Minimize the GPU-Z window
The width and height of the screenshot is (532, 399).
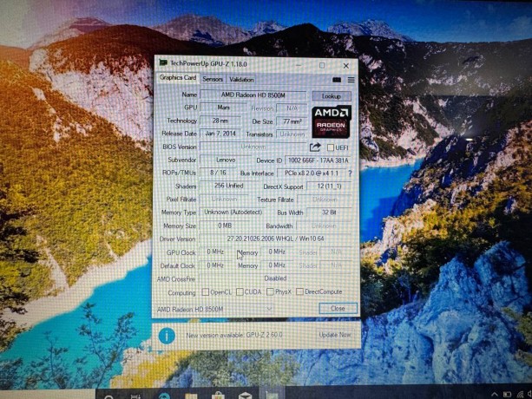tap(299, 65)
